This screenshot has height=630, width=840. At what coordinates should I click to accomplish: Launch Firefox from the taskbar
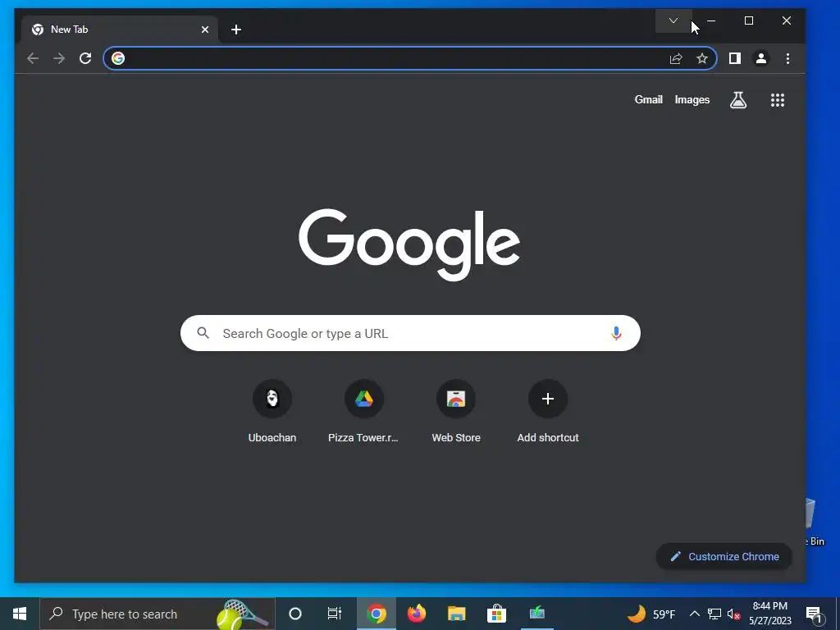tap(416, 614)
